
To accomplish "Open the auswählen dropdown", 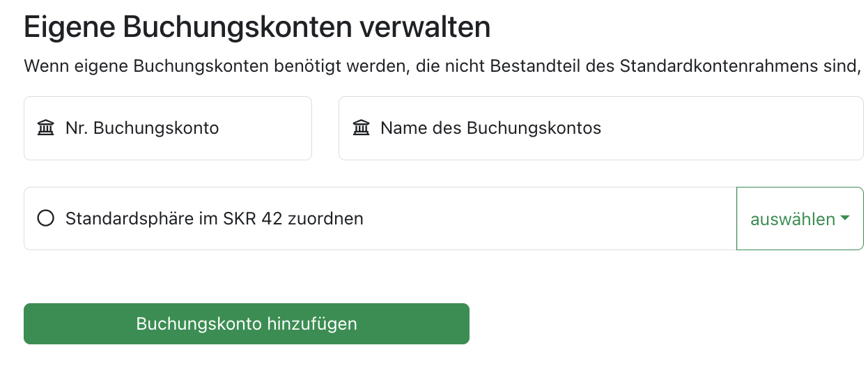I will tap(800, 219).
